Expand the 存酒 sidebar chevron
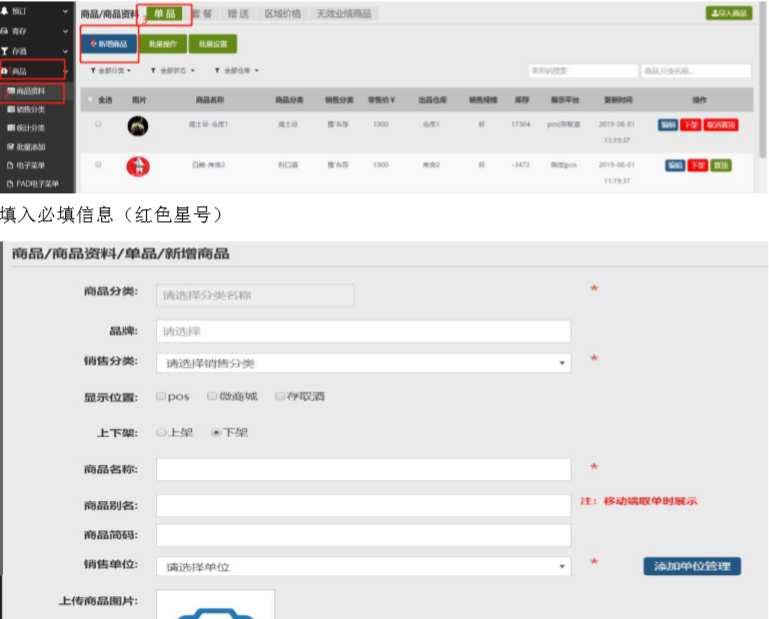This screenshot has height=619, width=769. pos(65,51)
